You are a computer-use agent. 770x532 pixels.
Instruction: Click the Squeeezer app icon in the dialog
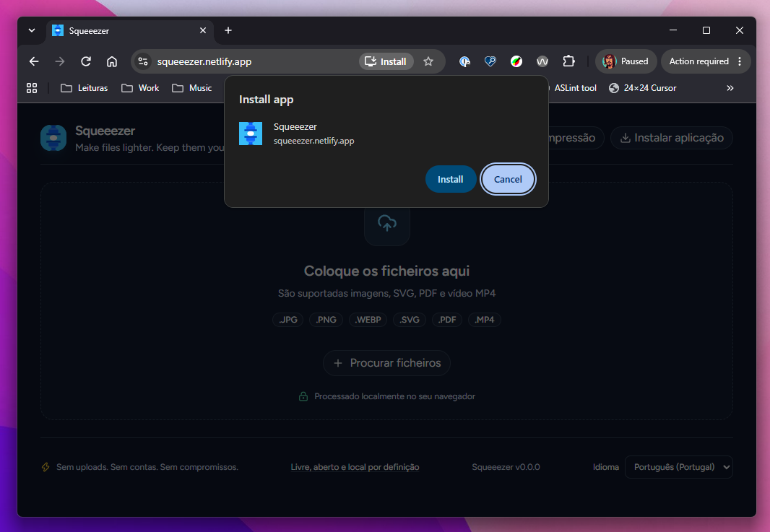coord(251,134)
